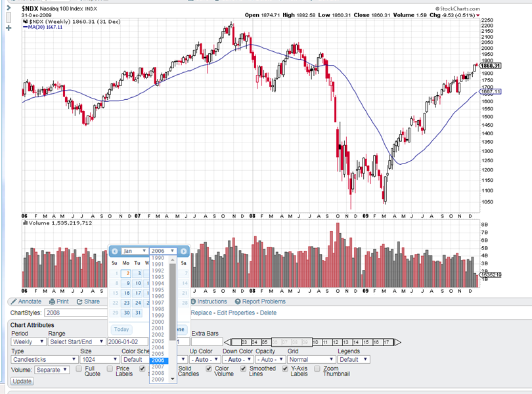Pick day 3 in the calendar

[137, 273]
